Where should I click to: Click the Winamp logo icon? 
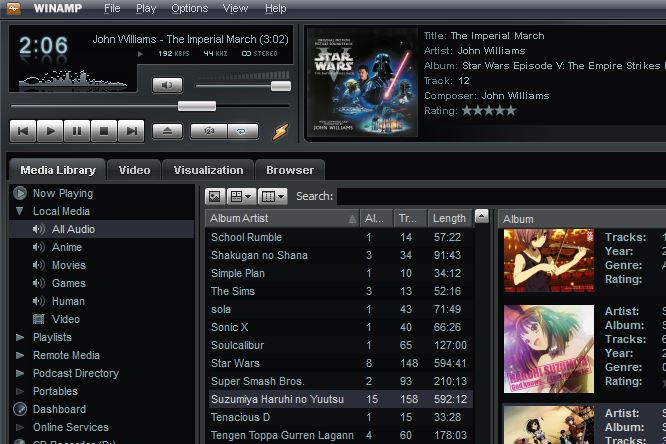tap(13, 8)
